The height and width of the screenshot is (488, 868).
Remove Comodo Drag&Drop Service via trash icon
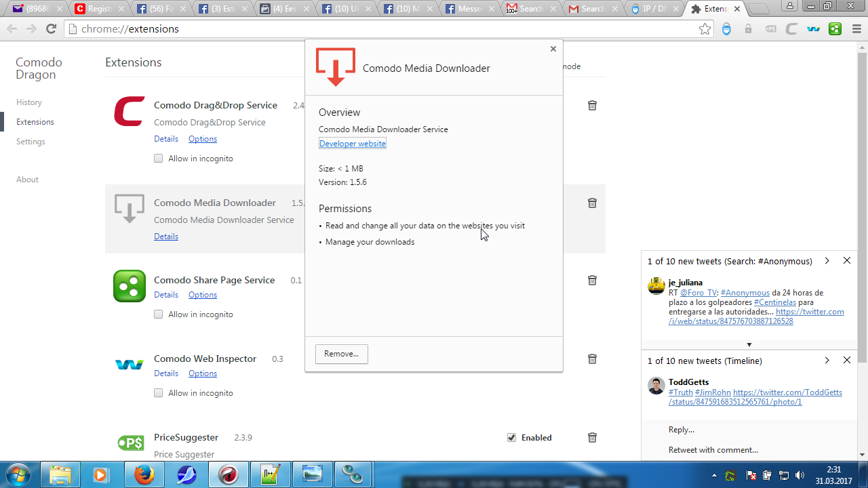pos(592,106)
